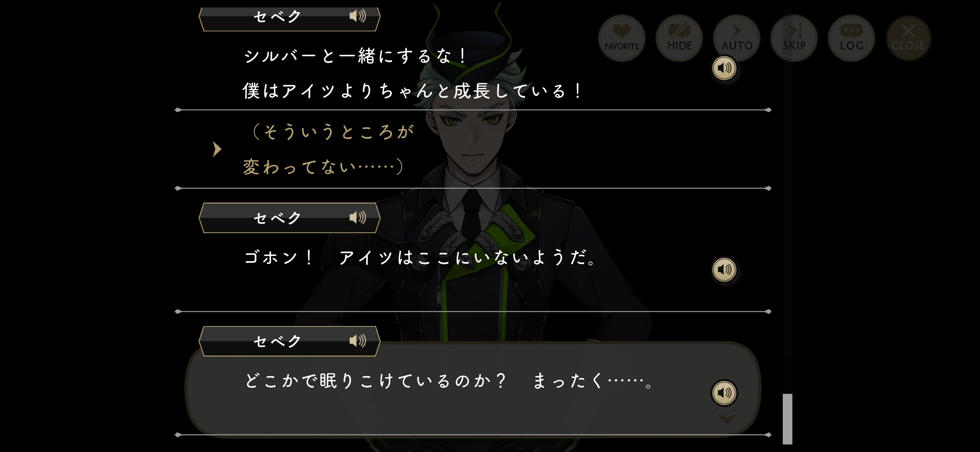Viewport: 980px width, 452px height.
Task: Click the middle セベク nameplate label
Action: click(x=278, y=218)
